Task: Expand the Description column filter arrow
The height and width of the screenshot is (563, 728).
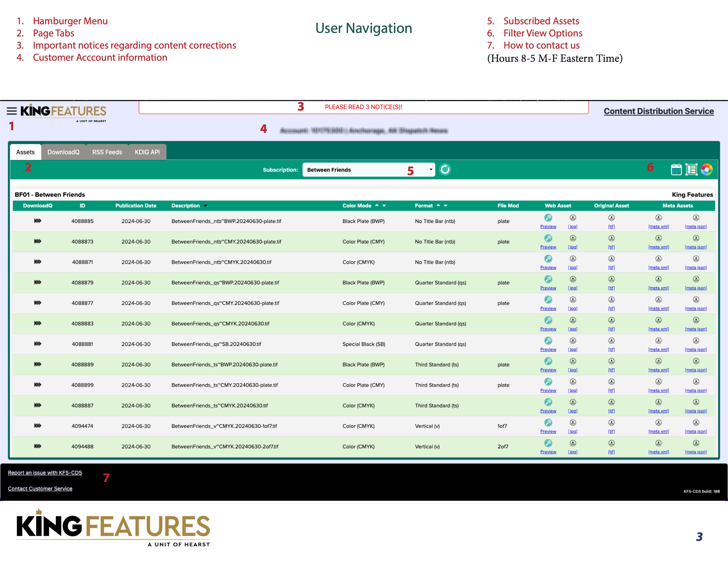Action: tap(205, 206)
